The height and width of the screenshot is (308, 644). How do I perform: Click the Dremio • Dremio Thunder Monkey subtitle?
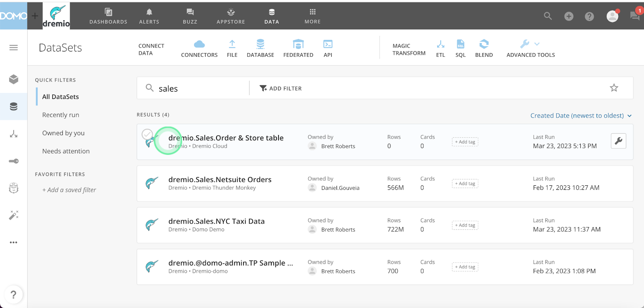[212, 188]
